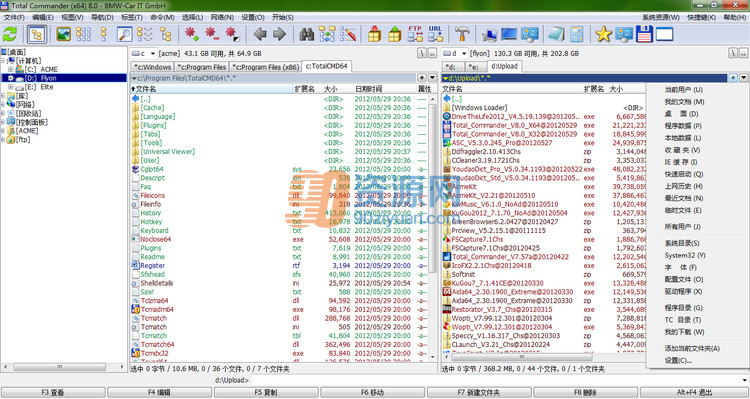Click the red asterisk plus select icon

(192, 34)
